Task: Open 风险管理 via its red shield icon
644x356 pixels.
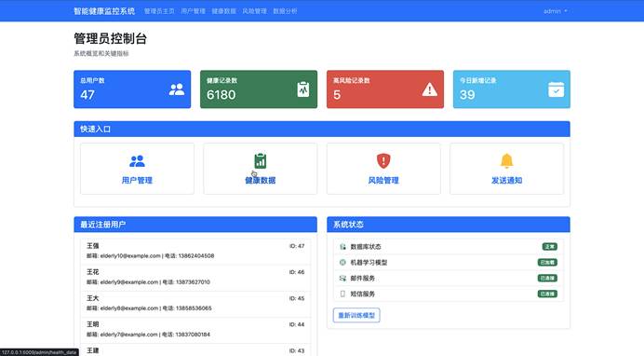Action: [x=383, y=160]
